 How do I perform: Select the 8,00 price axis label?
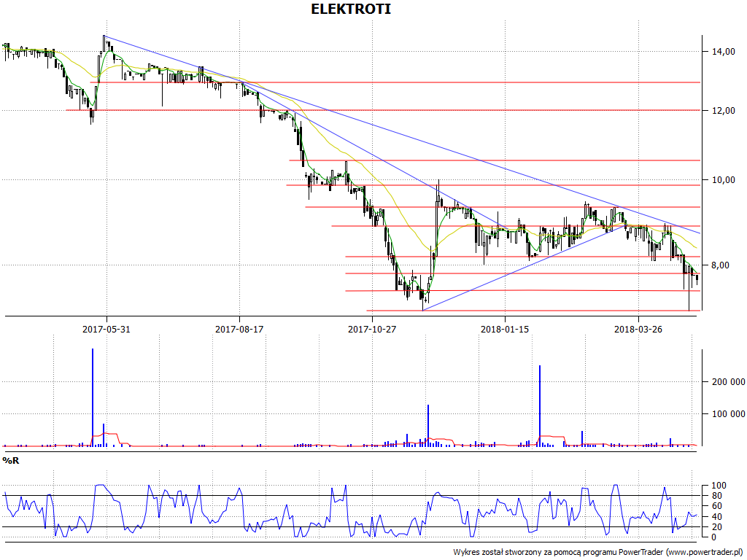click(720, 265)
